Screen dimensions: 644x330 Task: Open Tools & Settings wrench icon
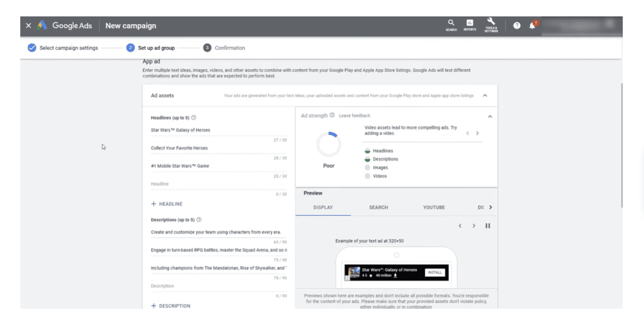[491, 26]
